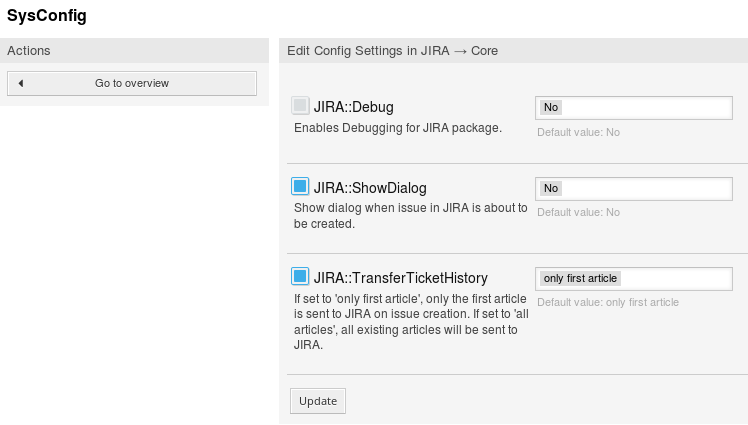Click the left arrow icon in Go to overview
This screenshot has width=748, height=425.
[x=21, y=83]
